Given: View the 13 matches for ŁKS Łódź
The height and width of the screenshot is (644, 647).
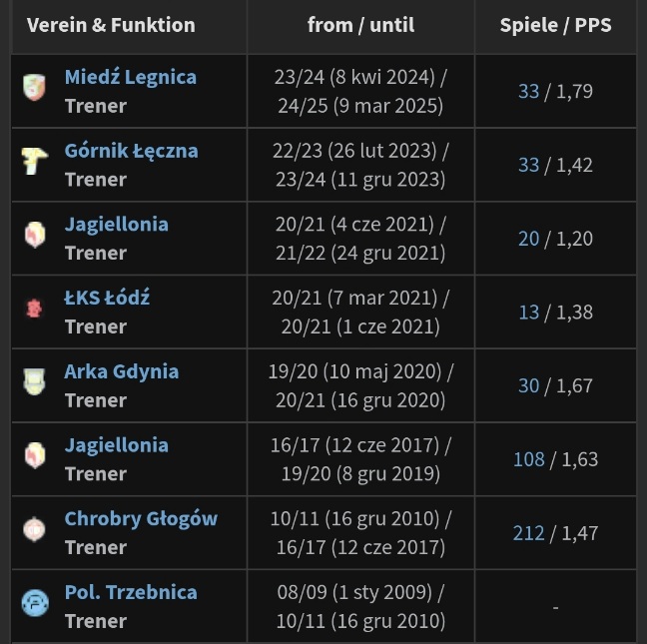Looking at the screenshot, I should (x=528, y=313).
